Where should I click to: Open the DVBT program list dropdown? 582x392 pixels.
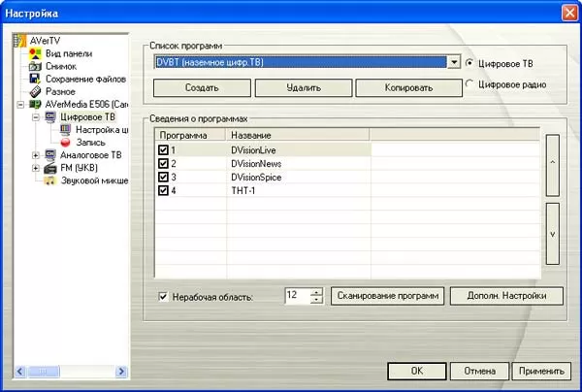(453, 63)
